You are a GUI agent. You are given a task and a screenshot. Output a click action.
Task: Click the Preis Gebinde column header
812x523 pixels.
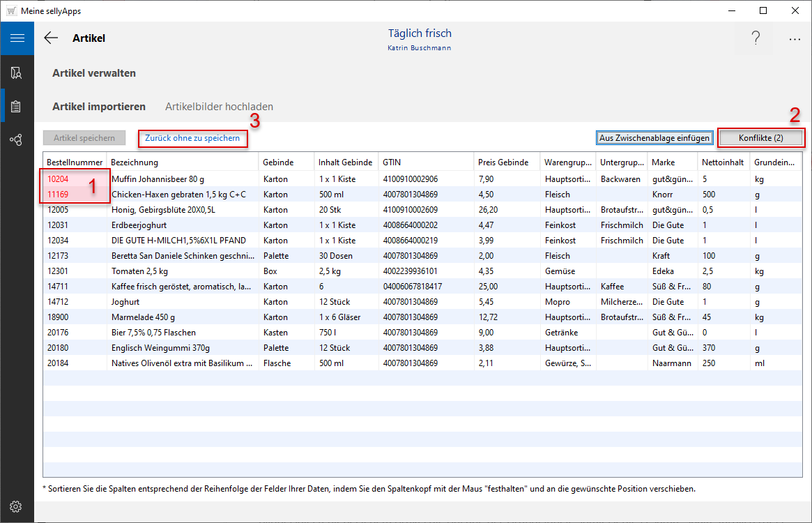point(504,162)
